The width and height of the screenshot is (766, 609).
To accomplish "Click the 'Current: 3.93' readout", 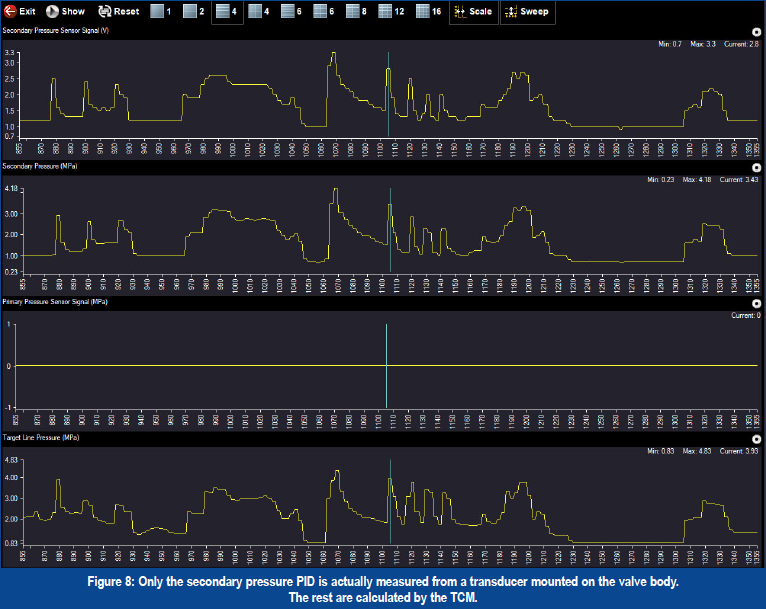I will [x=739, y=451].
